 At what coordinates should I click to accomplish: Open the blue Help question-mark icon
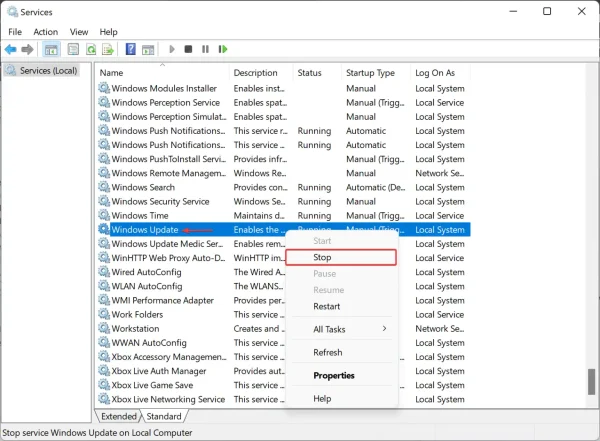coord(130,49)
